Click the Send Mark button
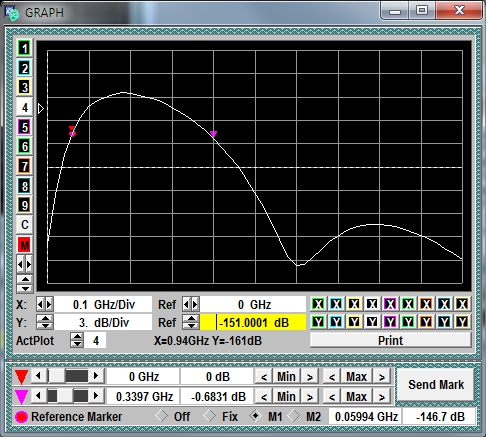Screen dimensions: 486x437 click(x=435, y=385)
